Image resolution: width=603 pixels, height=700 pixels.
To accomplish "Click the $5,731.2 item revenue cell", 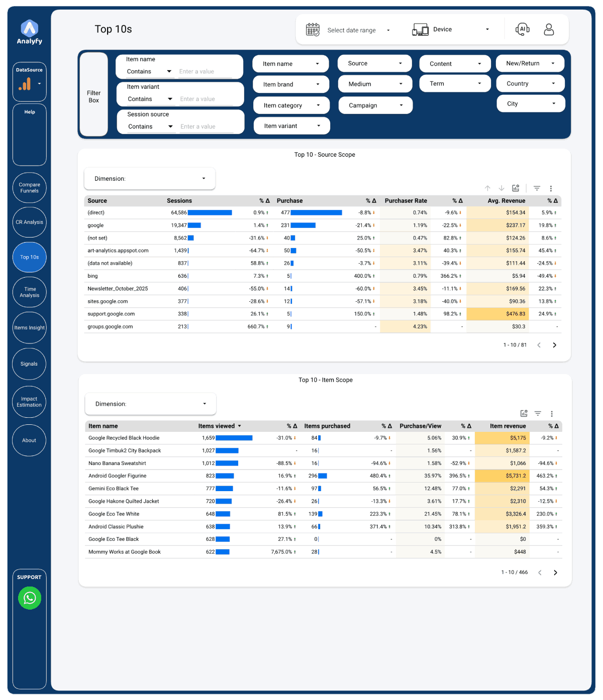I will [x=501, y=476].
